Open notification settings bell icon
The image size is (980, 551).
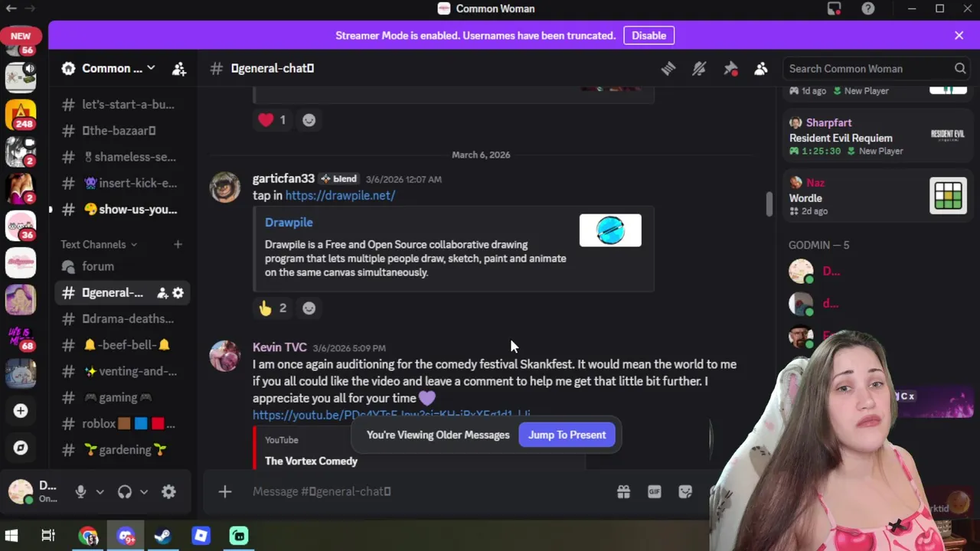pyautogui.click(x=699, y=69)
